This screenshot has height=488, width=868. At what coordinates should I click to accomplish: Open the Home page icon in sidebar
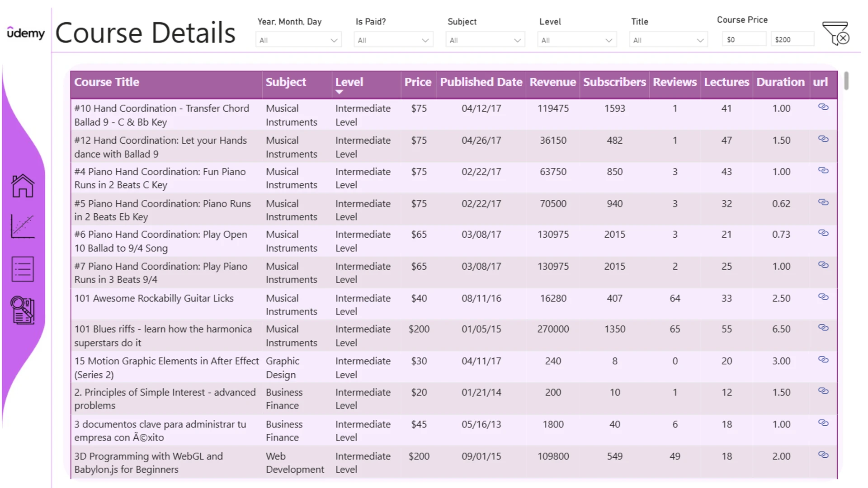point(23,186)
